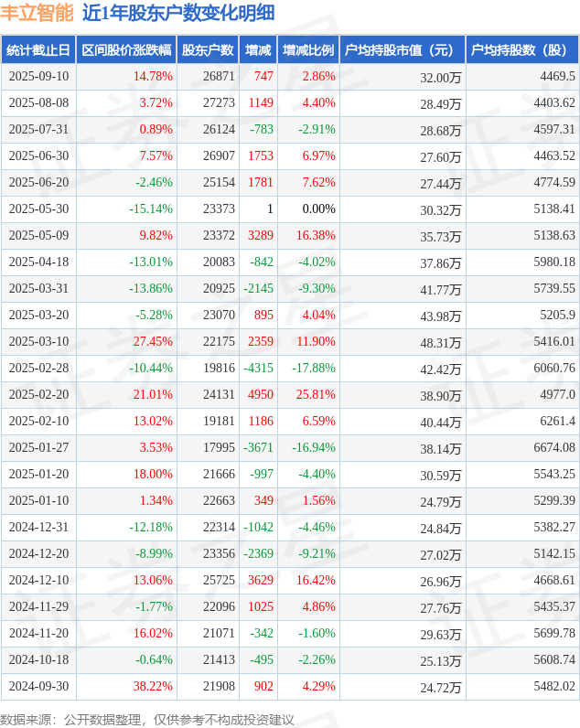Click the 增减 column header

point(258,50)
